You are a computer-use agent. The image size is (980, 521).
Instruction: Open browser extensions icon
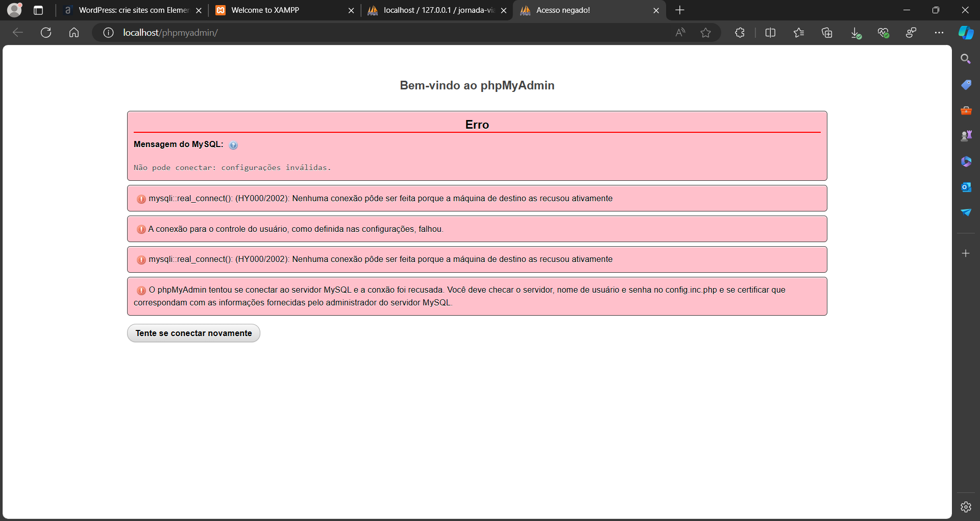click(x=740, y=33)
